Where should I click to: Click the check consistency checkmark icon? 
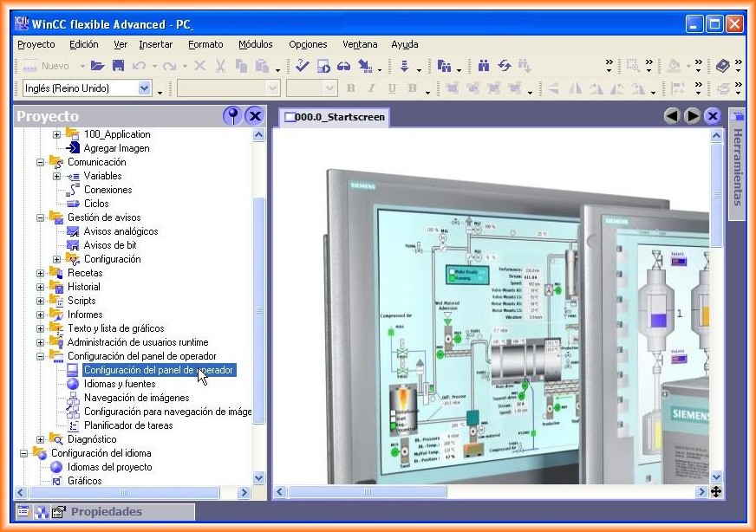click(302, 66)
